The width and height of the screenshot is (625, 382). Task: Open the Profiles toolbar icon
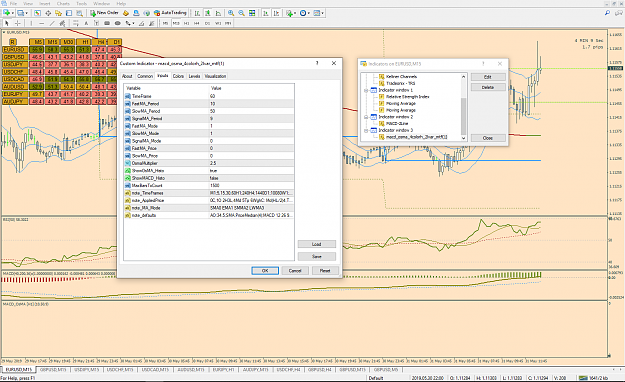(x=20, y=13)
